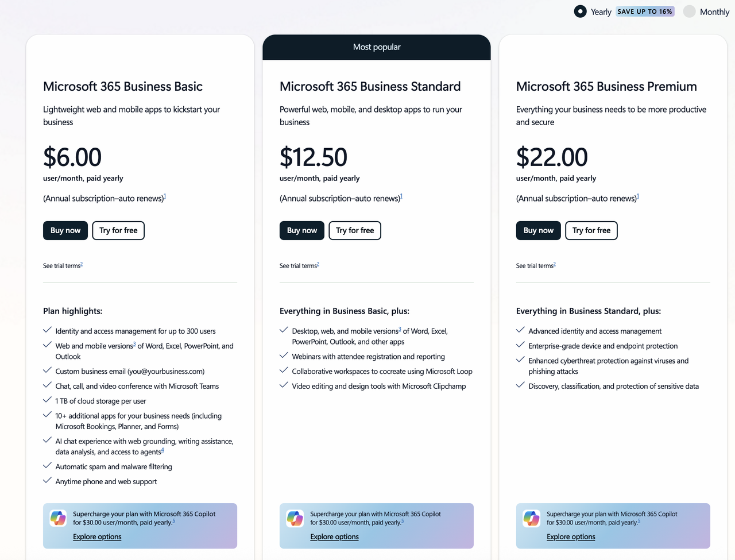Image resolution: width=735 pixels, height=560 pixels.
Task: Click footnote 1 after Premium annual subscription
Action: tap(638, 196)
